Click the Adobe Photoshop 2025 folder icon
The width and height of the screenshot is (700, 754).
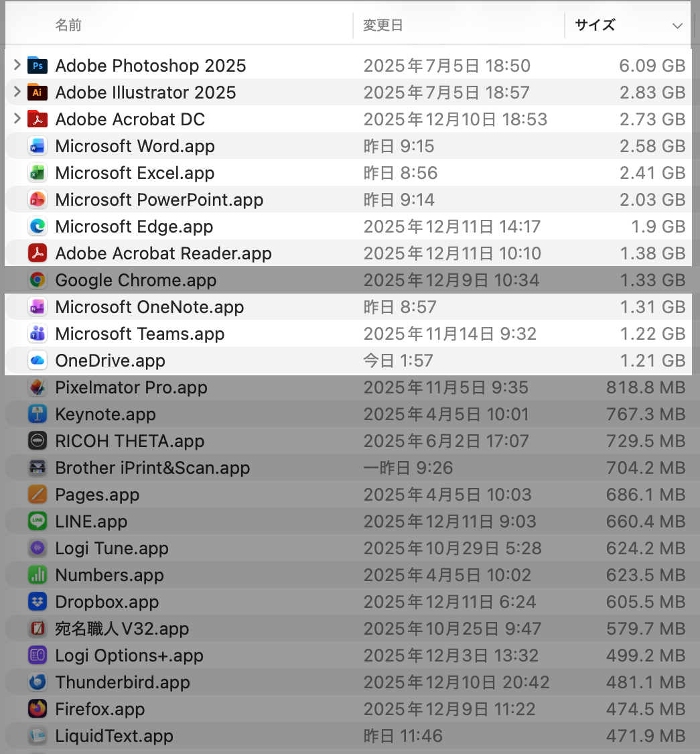(38, 66)
